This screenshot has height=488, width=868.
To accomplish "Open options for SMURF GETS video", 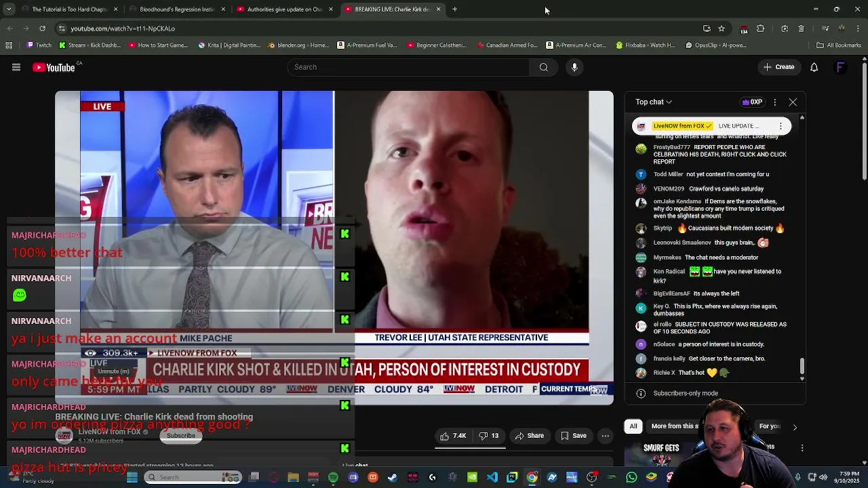I will pyautogui.click(x=802, y=448).
